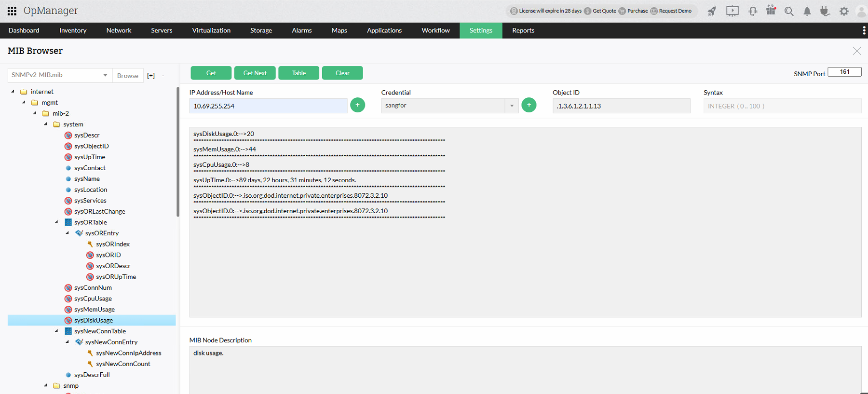Switch to the Alarms tab

[x=302, y=30]
